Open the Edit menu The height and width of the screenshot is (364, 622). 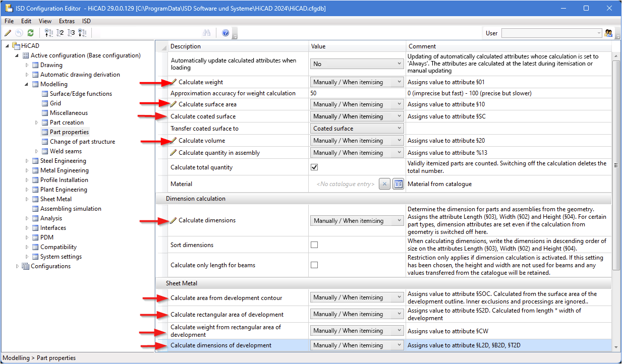pos(26,21)
